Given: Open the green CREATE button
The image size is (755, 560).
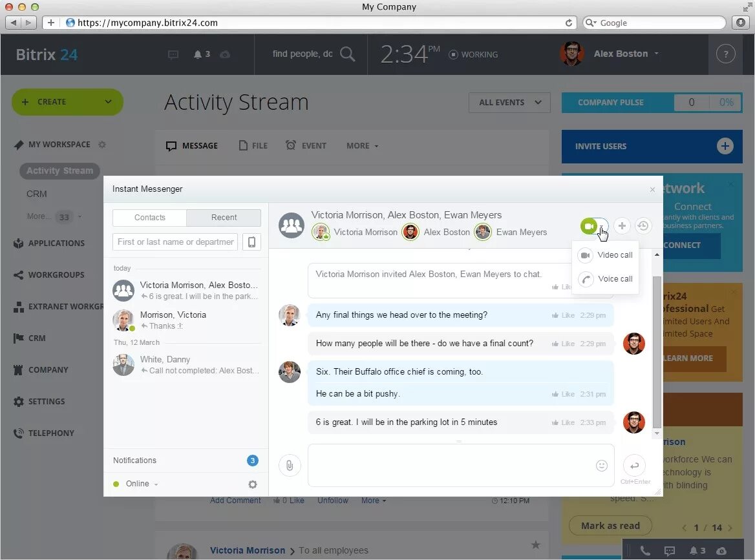Looking at the screenshot, I should (67, 102).
